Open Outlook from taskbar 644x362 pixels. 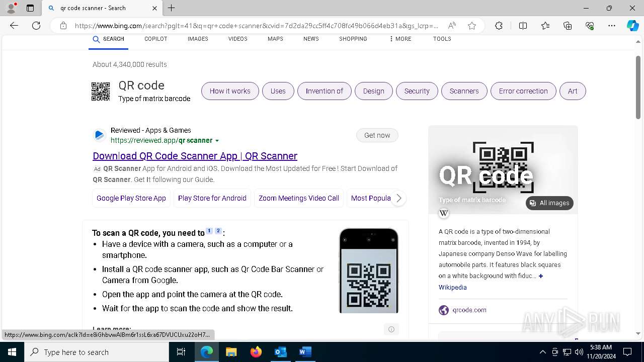click(x=280, y=352)
